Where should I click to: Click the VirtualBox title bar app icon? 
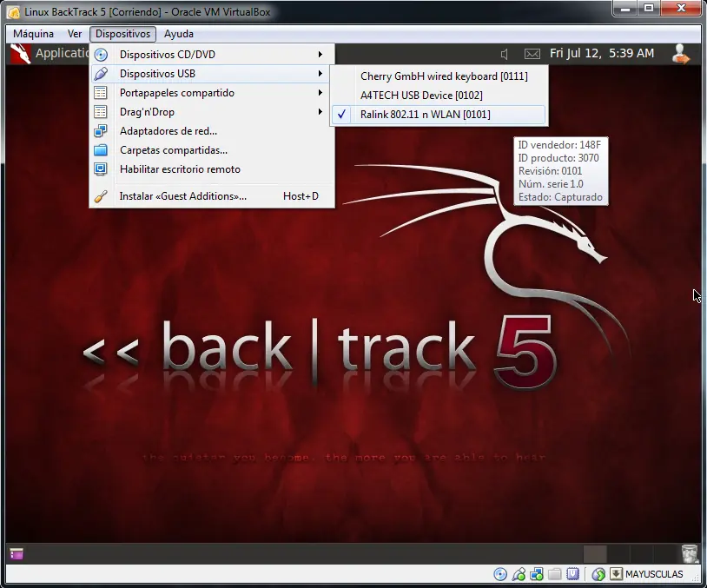13,12
